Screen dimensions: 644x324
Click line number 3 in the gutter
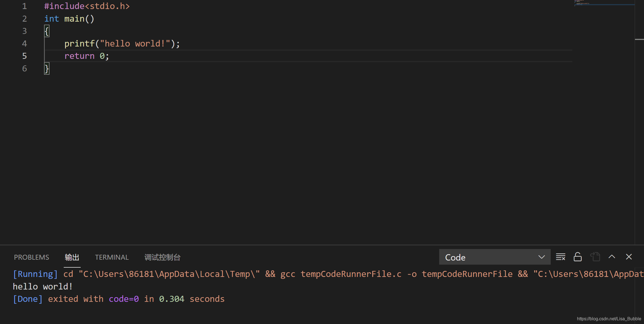click(25, 31)
